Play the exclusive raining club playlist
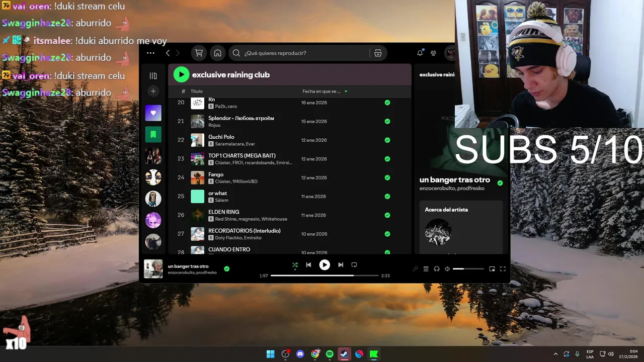Viewport: 644px width, 362px height. 181,74
